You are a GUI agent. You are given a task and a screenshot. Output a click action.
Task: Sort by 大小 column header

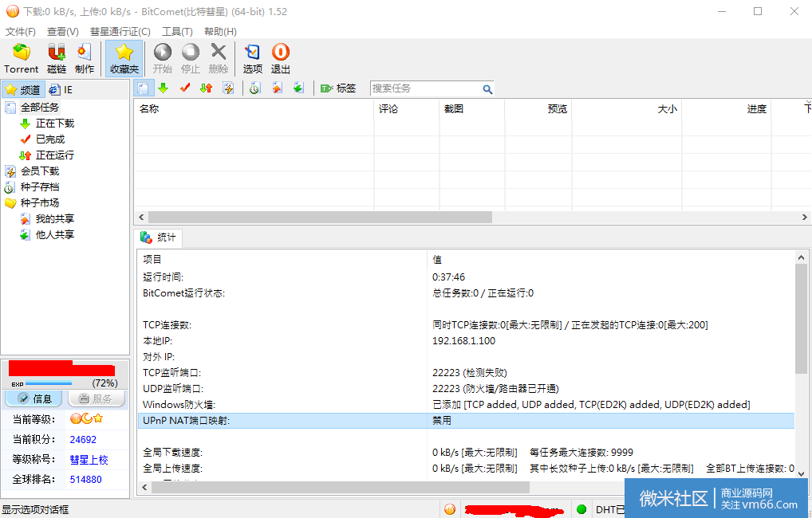(x=627, y=108)
